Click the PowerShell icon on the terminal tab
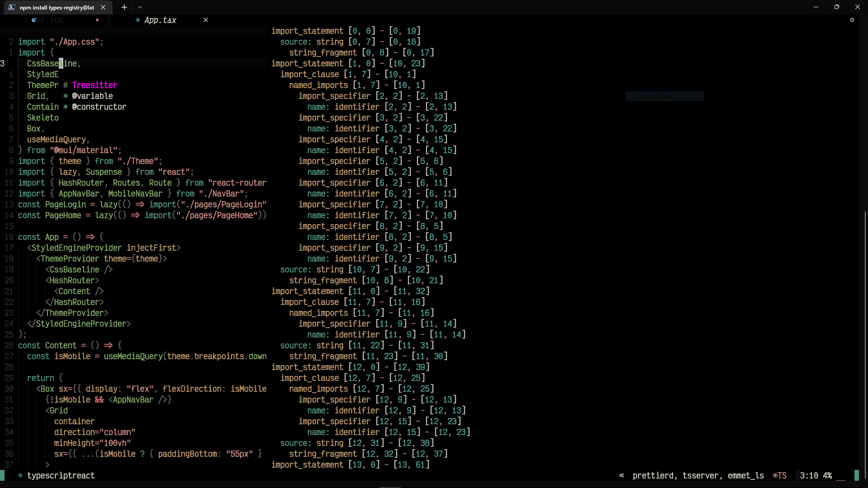 pos(12,7)
